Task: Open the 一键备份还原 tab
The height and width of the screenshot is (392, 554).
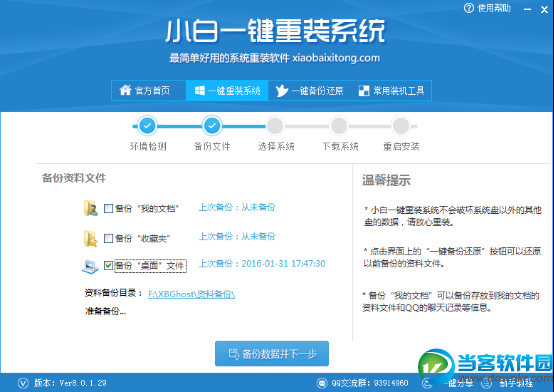Action: point(309,90)
